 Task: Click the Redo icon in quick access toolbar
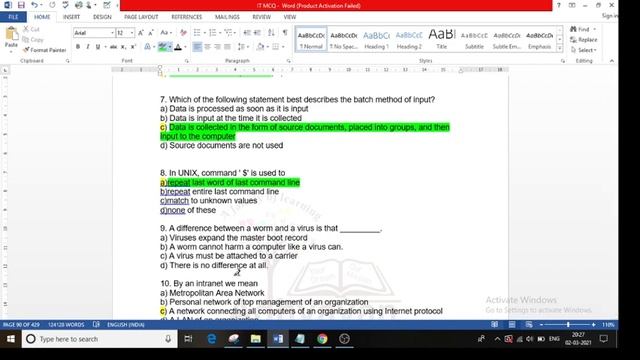point(52,5)
